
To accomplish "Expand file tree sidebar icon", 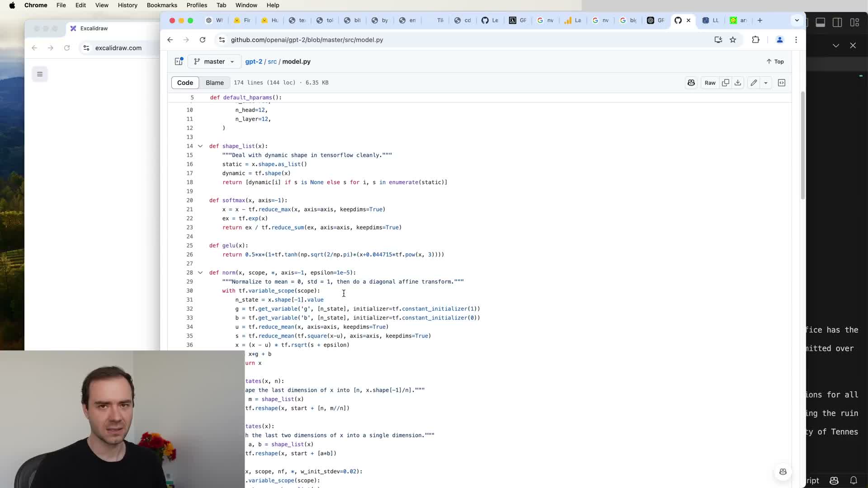I will [x=179, y=61].
